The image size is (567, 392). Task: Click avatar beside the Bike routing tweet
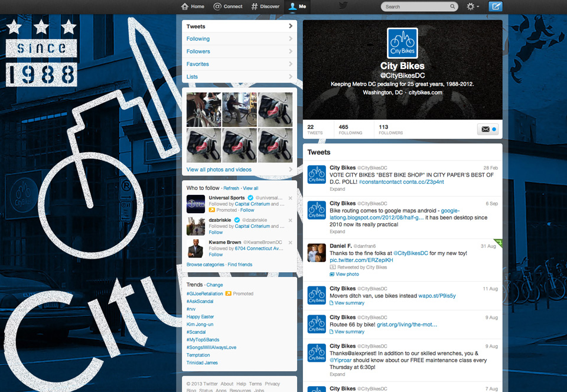click(317, 210)
